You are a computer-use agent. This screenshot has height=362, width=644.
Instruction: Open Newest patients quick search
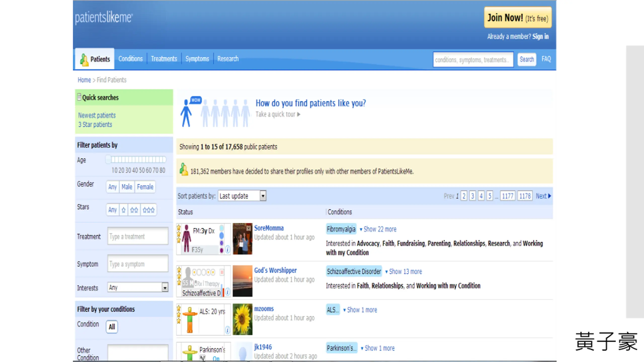(97, 115)
